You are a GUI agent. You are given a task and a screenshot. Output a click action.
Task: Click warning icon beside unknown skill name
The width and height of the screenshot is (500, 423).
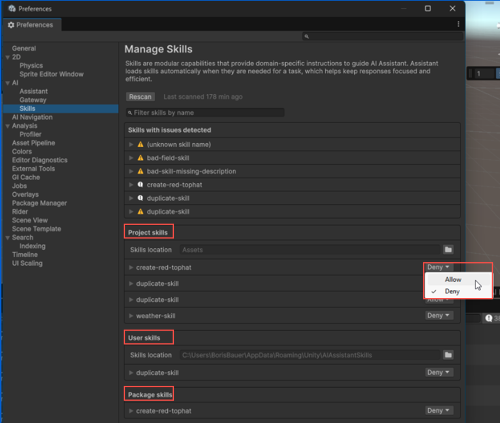pos(140,144)
